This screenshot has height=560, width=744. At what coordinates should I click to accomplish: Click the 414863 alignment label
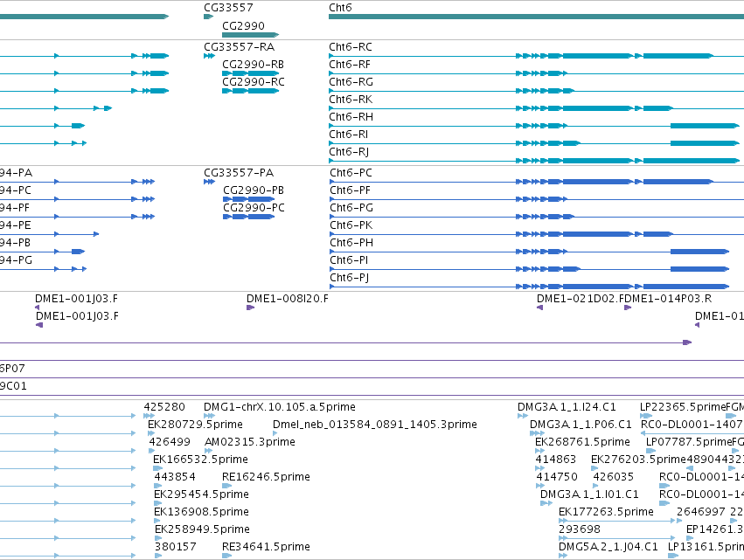(x=556, y=460)
